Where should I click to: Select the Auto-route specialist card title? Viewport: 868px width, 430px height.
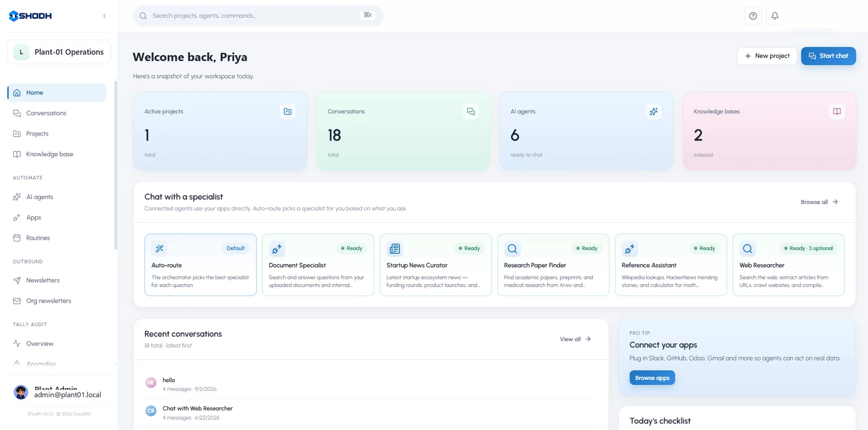pyautogui.click(x=167, y=266)
